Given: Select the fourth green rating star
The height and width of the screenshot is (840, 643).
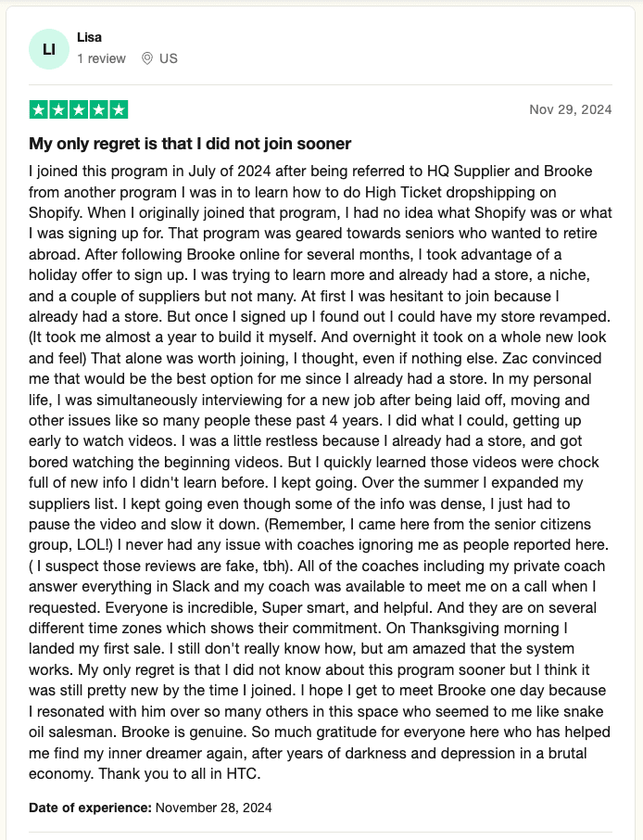Looking at the screenshot, I should tap(99, 109).
